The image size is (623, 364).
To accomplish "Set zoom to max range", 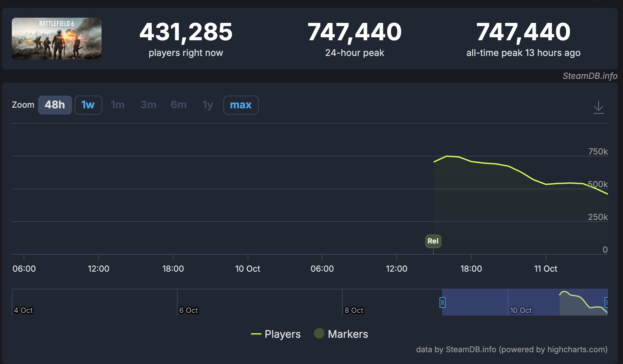I will pyautogui.click(x=241, y=105).
